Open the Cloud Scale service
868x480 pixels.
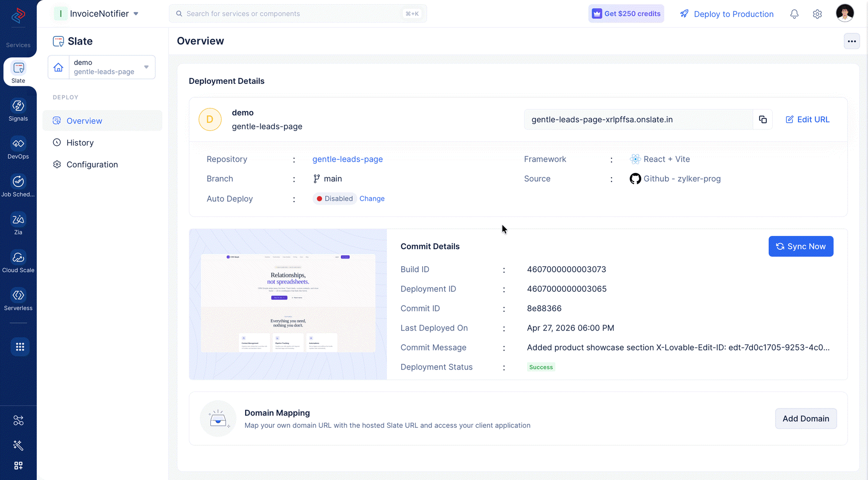point(18,262)
